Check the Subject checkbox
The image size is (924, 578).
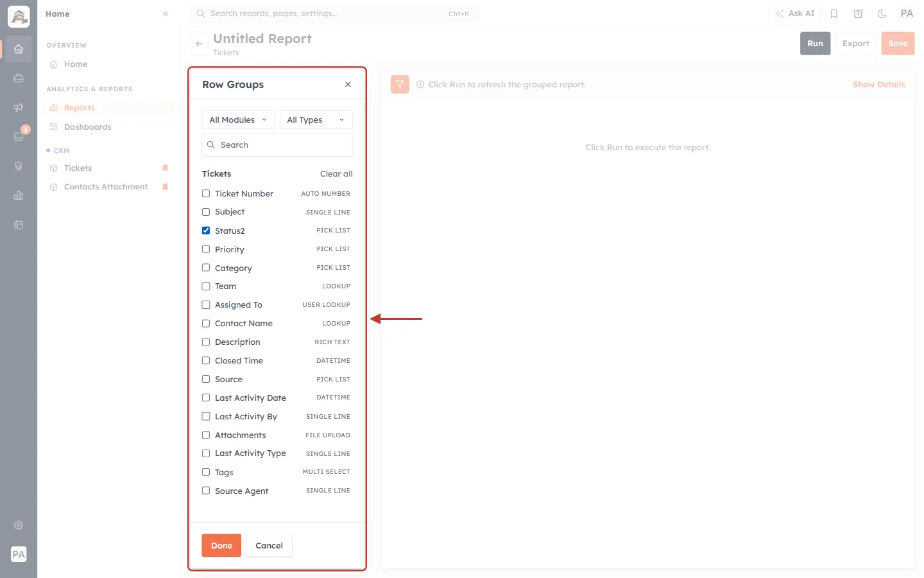pyautogui.click(x=206, y=212)
